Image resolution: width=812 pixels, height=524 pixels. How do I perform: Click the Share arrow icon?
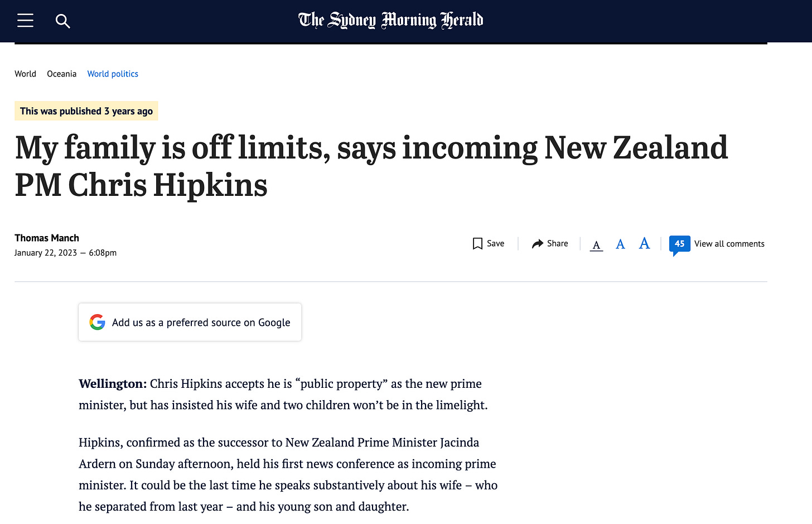pos(538,244)
